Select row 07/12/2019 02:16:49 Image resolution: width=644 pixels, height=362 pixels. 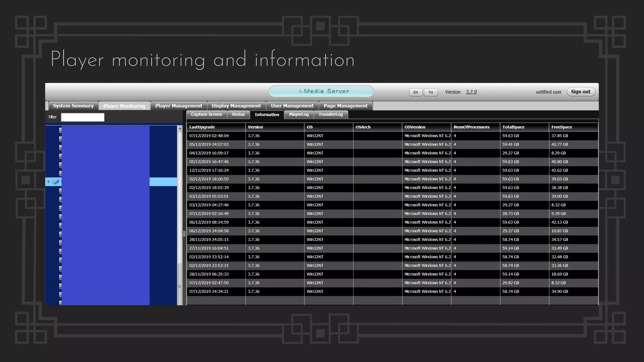pyautogui.click(x=392, y=214)
